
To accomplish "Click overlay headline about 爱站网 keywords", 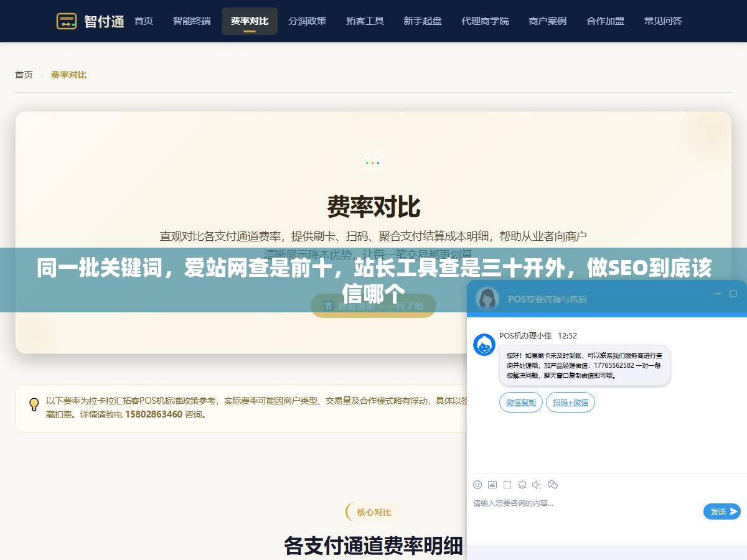I will pos(374,280).
